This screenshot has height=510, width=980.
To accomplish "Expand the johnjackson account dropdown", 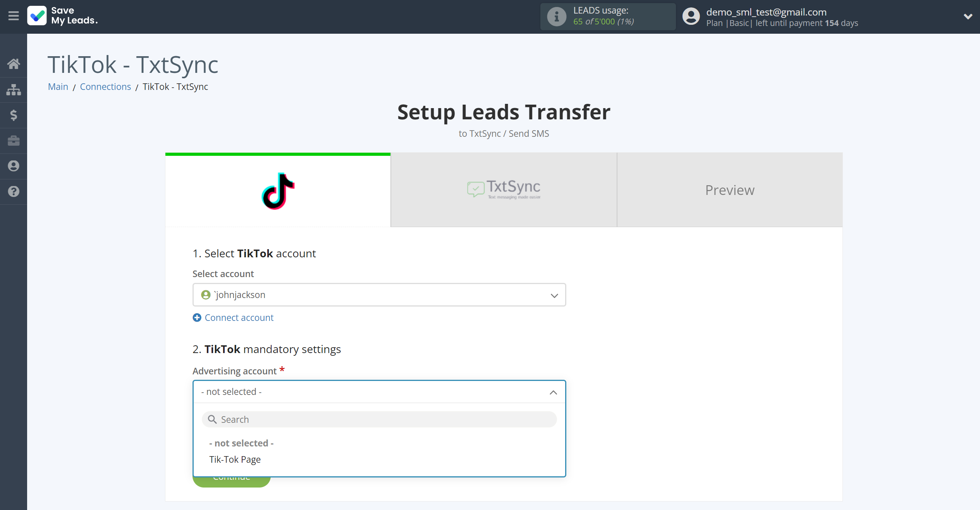I will [554, 295].
